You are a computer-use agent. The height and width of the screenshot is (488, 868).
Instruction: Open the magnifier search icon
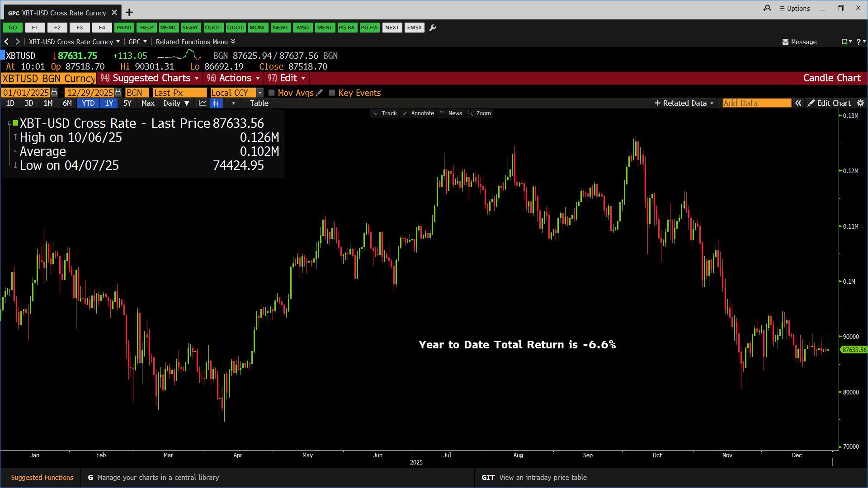click(767, 8)
